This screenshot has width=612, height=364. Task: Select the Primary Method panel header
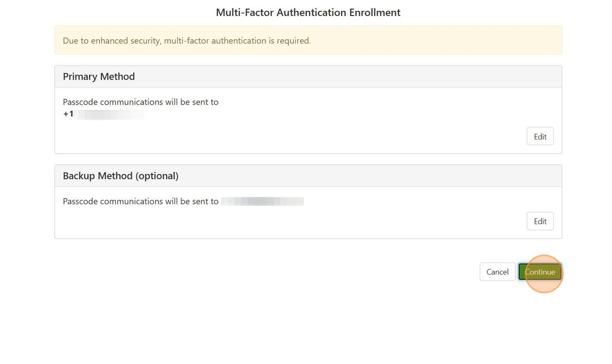click(308, 77)
